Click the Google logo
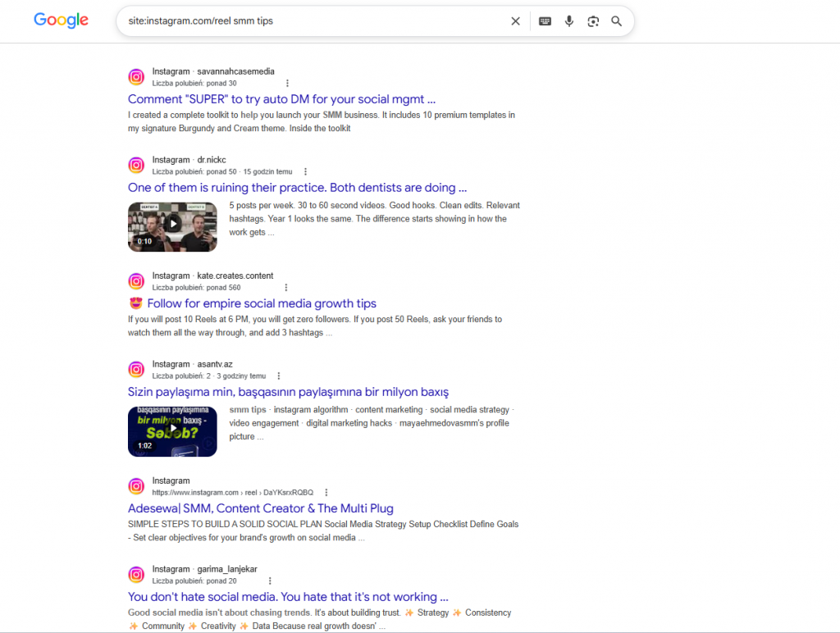Image resolution: width=840 pixels, height=633 pixels. [x=61, y=20]
